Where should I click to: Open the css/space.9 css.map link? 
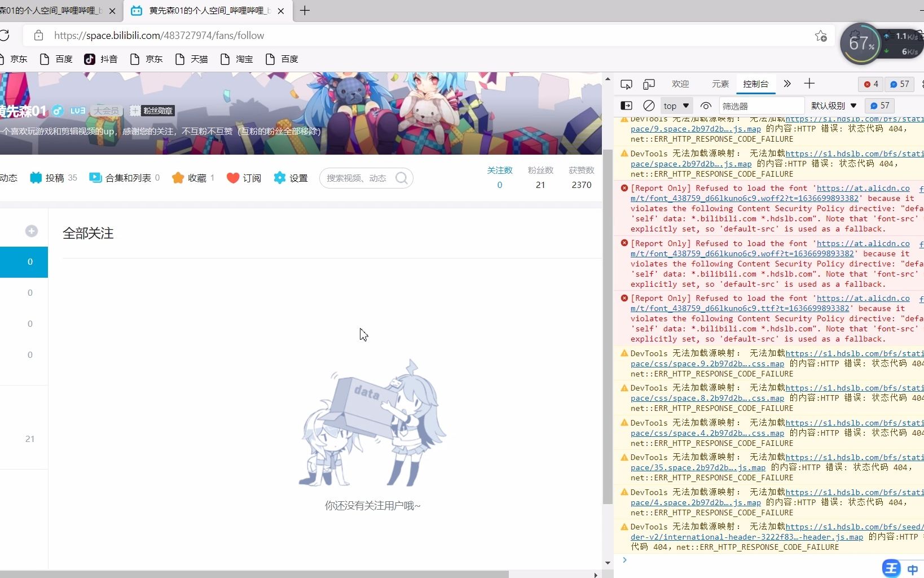click(707, 364)
